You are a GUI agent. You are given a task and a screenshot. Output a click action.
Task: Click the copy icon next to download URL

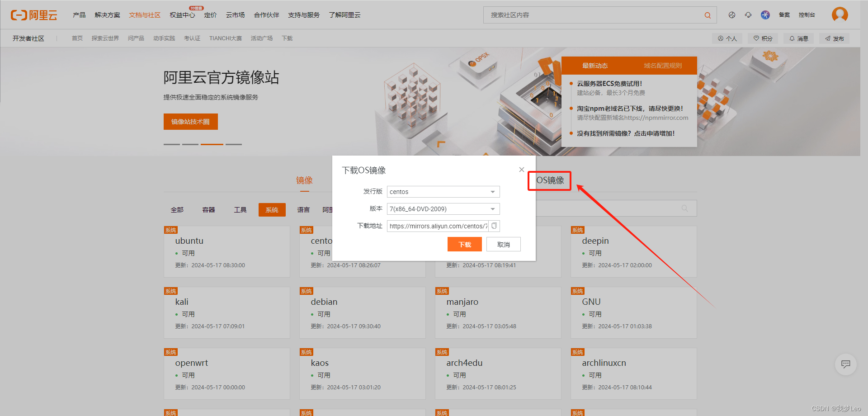tap(494, 226)
